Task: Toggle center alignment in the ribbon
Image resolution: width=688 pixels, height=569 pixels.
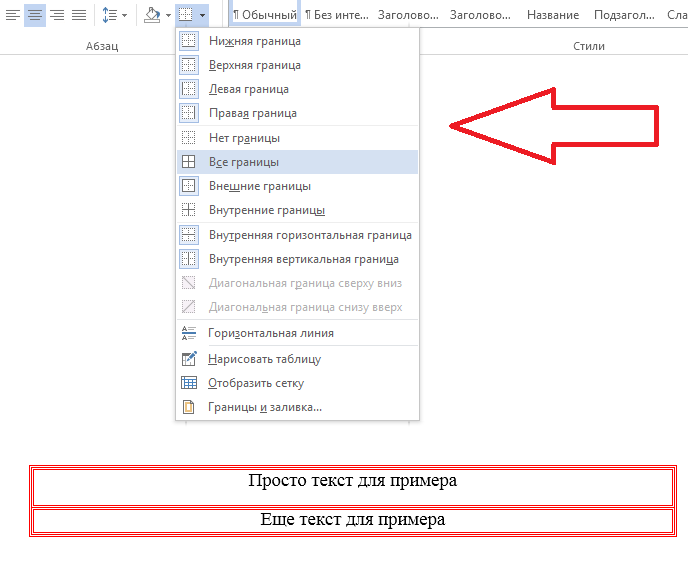Action: click(x=35, y=15)
